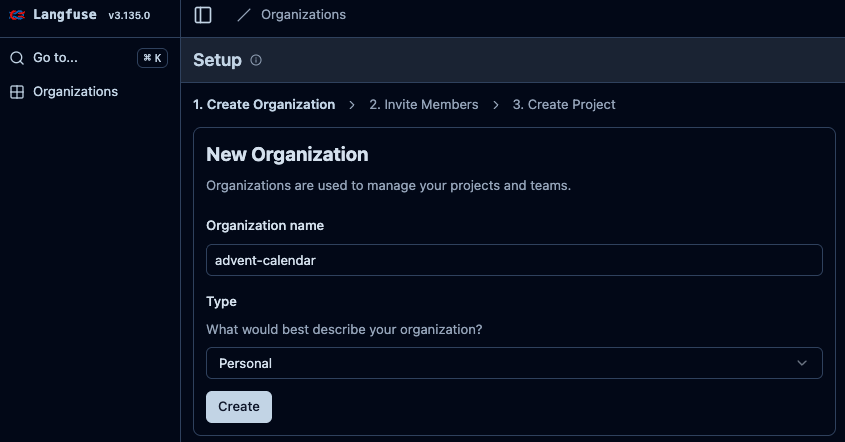Toggle the sidebar panel icon

tap(203, 15)
